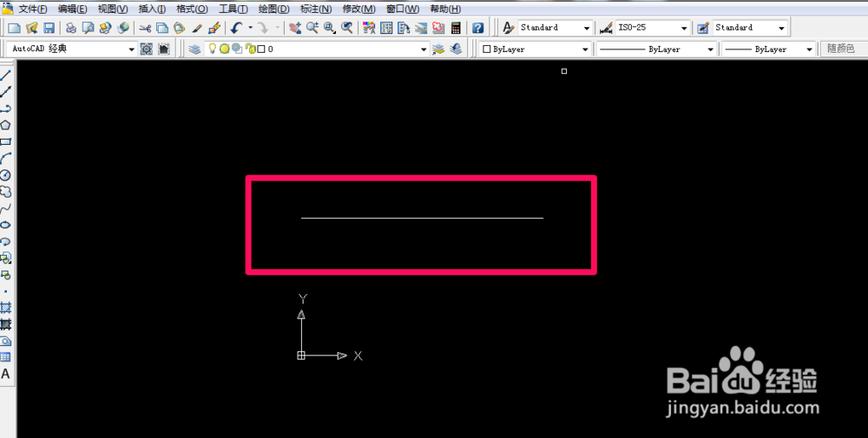Image resolution: width=868 pixels, height=438 pixels.
Task: Click the Layer Previous icon
Action: [457, 49]
